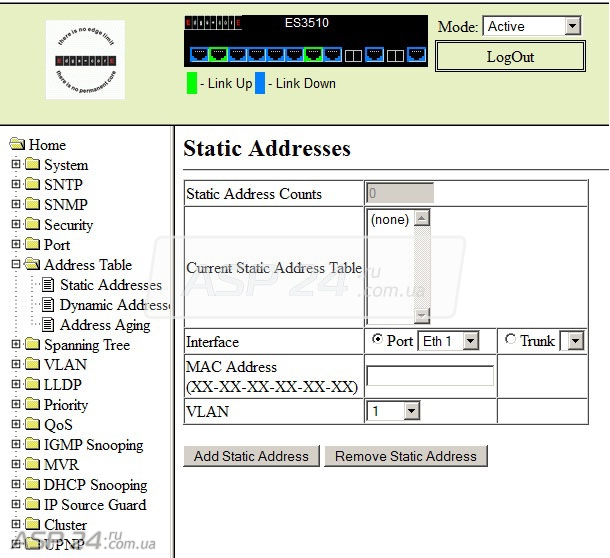
Task: Click the ES3510 device title text
Action: 307,23
